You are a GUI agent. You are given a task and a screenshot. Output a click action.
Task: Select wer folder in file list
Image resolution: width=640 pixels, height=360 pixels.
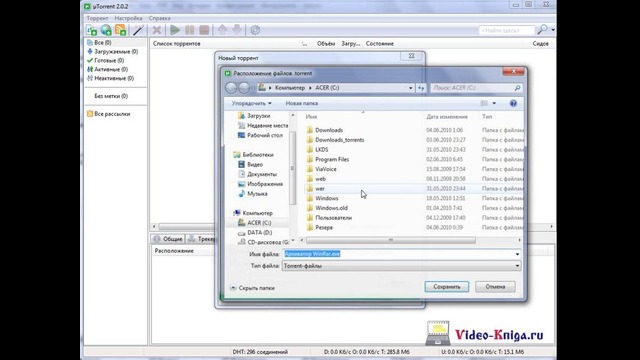pyautogui.click(x=320, y=189)
